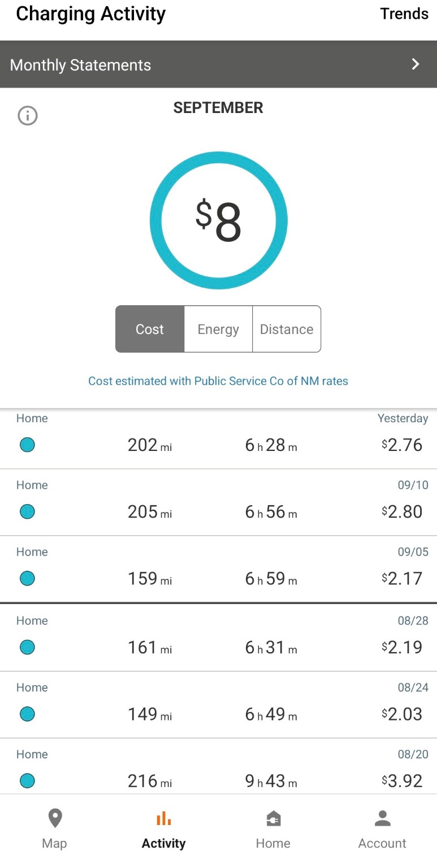Switch the display to Cost
Viewport: 437px width, 868px height.
tap(150, 329)
